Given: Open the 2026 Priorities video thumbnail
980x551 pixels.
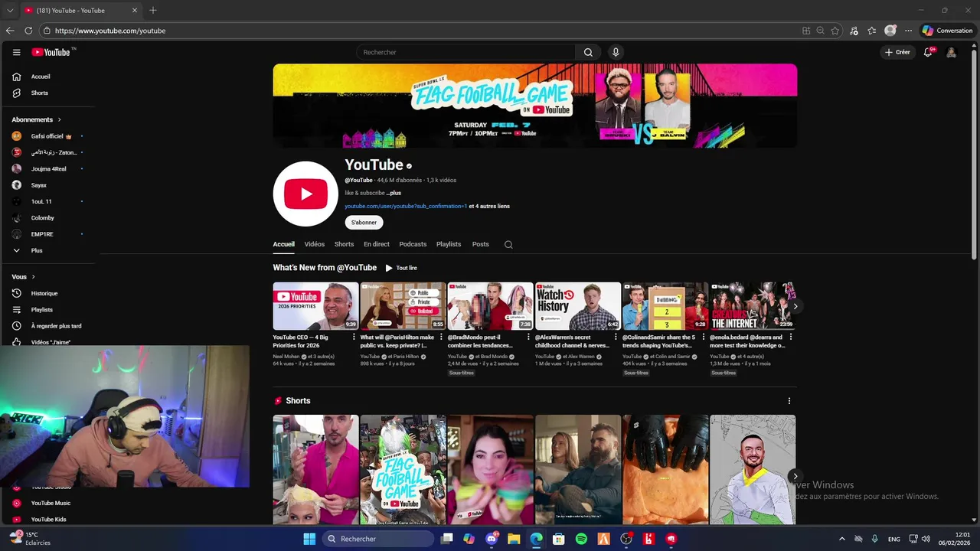Looking at the screenshot, I should coord(315,306).
